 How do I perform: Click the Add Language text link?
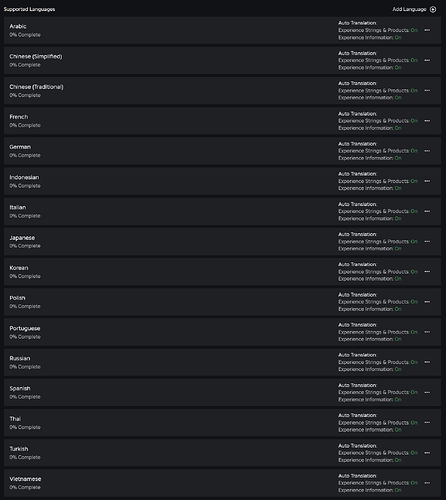(x=409, y=9)
